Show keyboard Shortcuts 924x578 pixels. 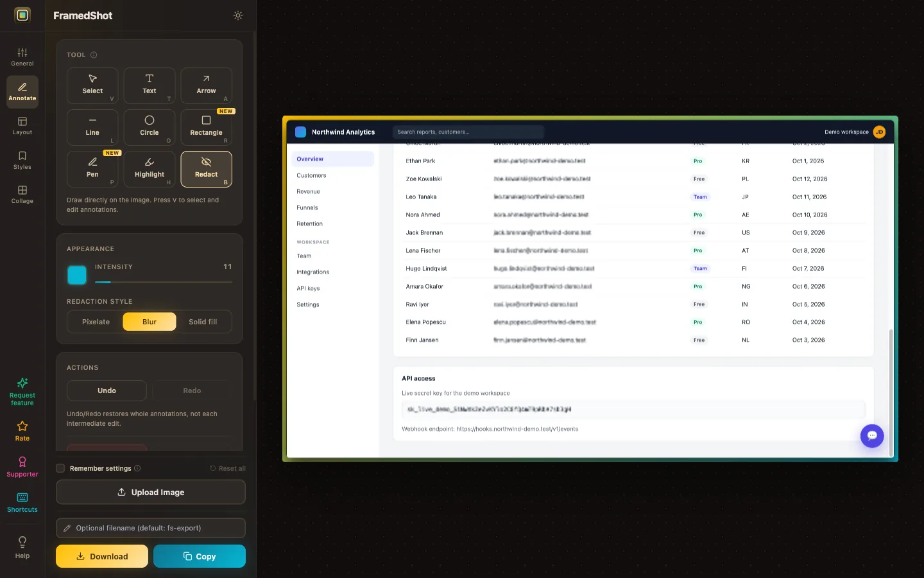[22, 502]
